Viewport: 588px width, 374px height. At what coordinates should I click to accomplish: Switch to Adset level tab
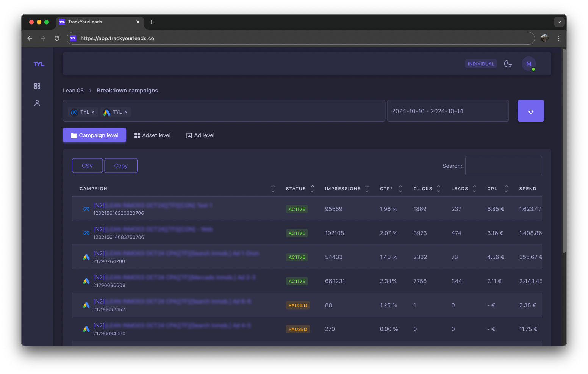pos(152,135)
